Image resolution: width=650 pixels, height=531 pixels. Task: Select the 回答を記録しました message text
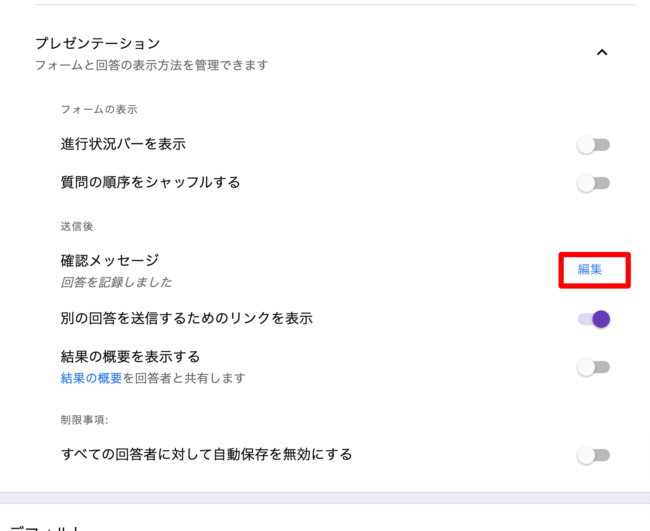coord(116,282)
